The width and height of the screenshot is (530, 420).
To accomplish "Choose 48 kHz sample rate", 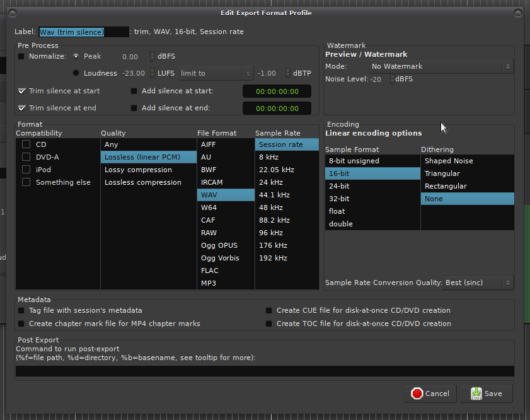I will click(270, 207).
